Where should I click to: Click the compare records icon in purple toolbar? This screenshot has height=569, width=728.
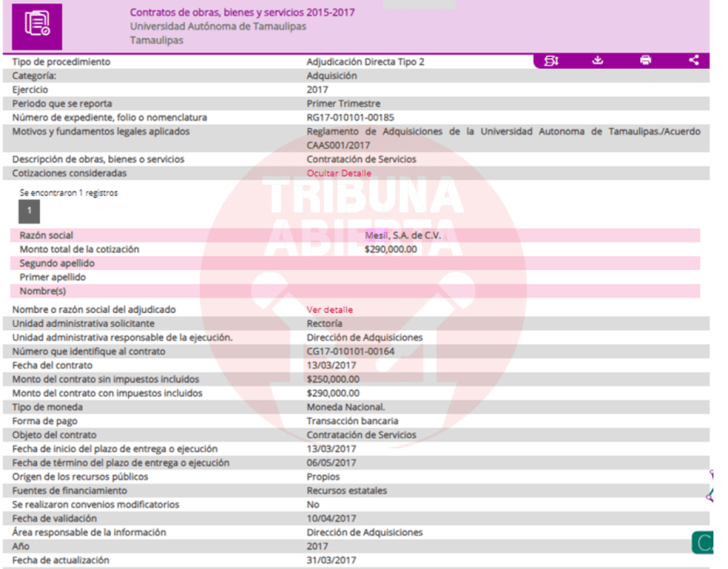(x=551, y=60)
